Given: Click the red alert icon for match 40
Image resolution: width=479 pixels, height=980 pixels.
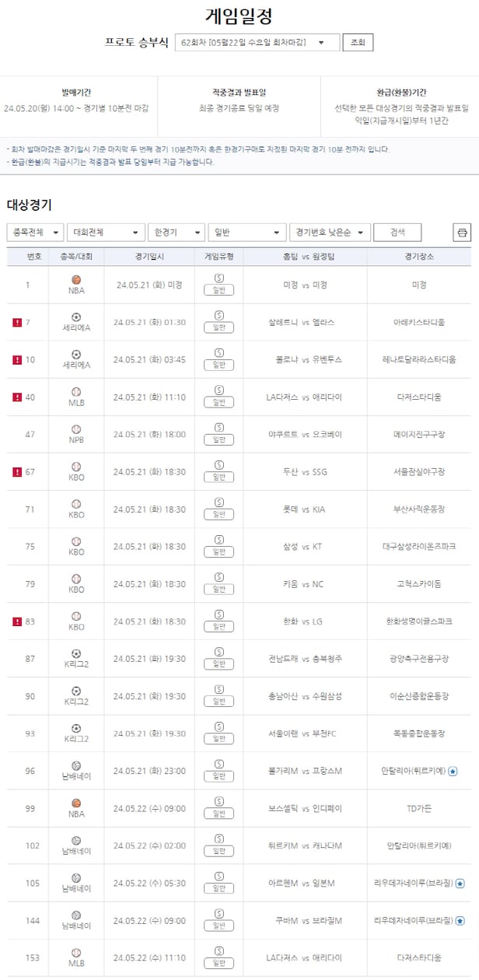Looking at the screenshot, I should click(x=16, y=397).
